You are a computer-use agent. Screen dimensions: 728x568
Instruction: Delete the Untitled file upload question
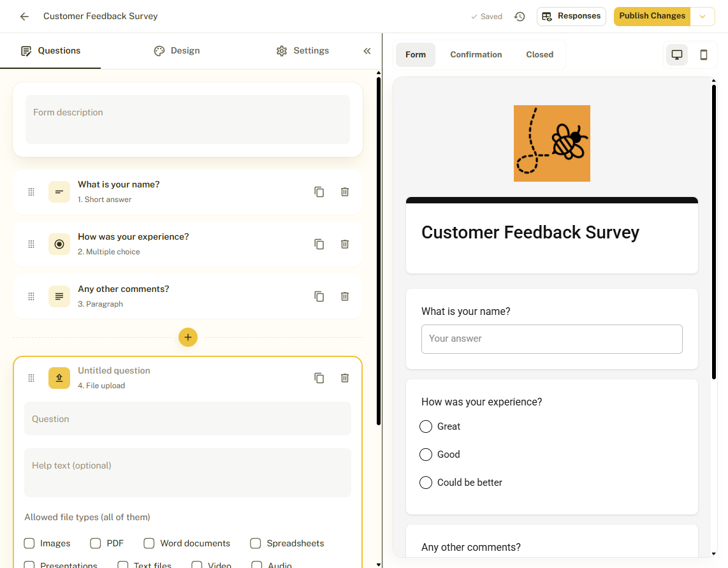[x=344, y=378]
